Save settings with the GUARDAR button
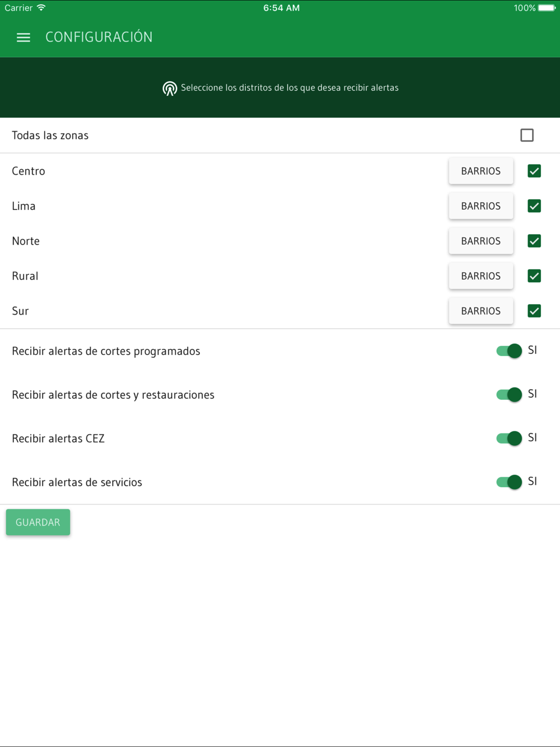The image size is (560, 747). click(x=38, y=522)
